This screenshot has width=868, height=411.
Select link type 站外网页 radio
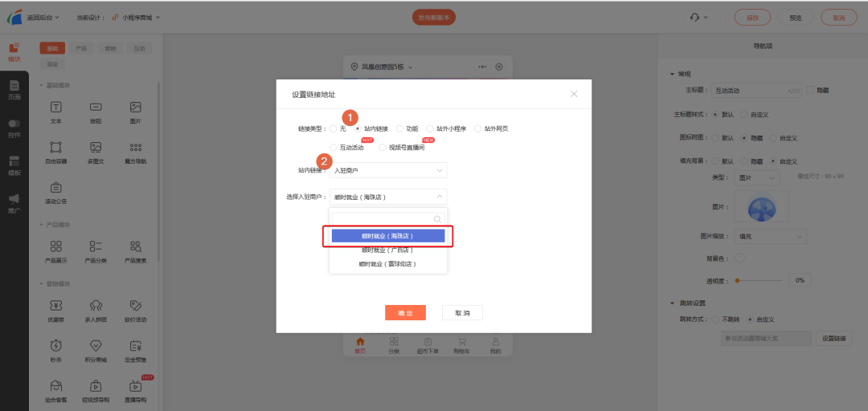[477, 128]
